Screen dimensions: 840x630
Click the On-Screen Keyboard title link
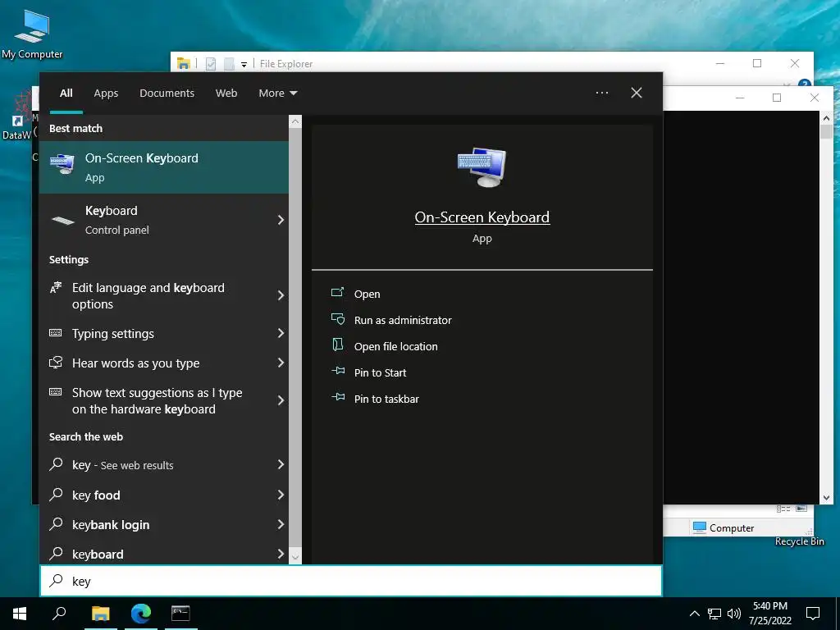(x=482, y=217)
